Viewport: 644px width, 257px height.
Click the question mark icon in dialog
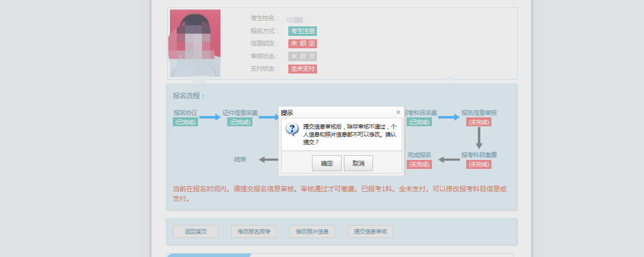tap(292, 130)
